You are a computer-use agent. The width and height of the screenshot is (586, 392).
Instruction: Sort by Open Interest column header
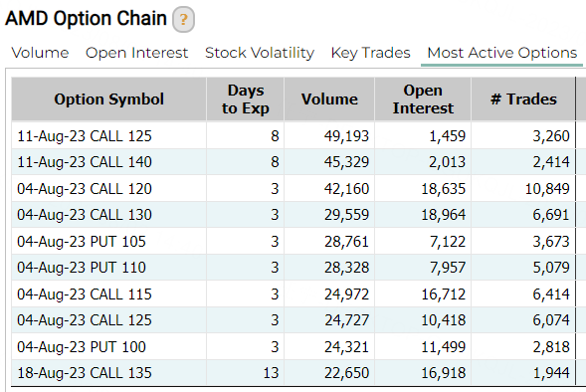[x=423, y=99]
